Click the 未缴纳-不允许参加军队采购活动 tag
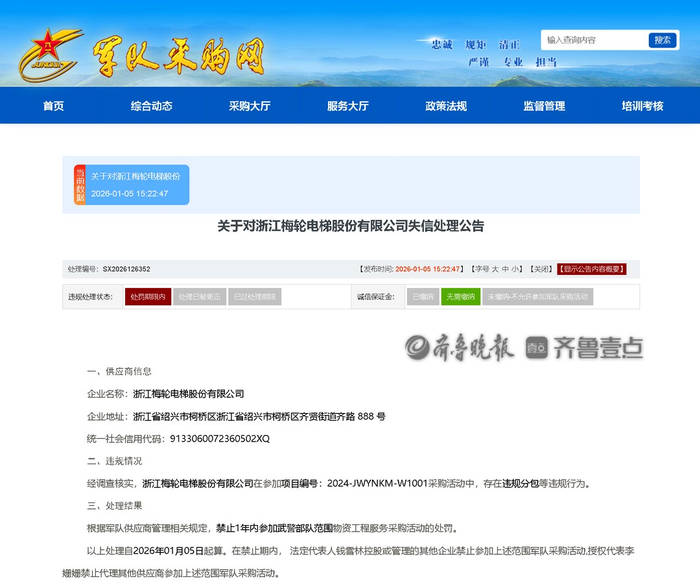Image resolution: width=700 pixels, height=581 pixels. [538, 297]
